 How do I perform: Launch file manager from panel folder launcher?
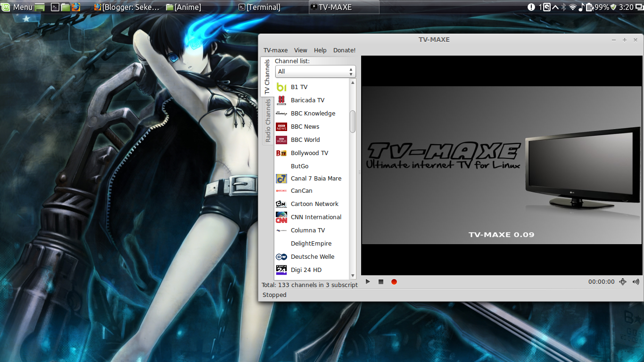click(66, 7)
